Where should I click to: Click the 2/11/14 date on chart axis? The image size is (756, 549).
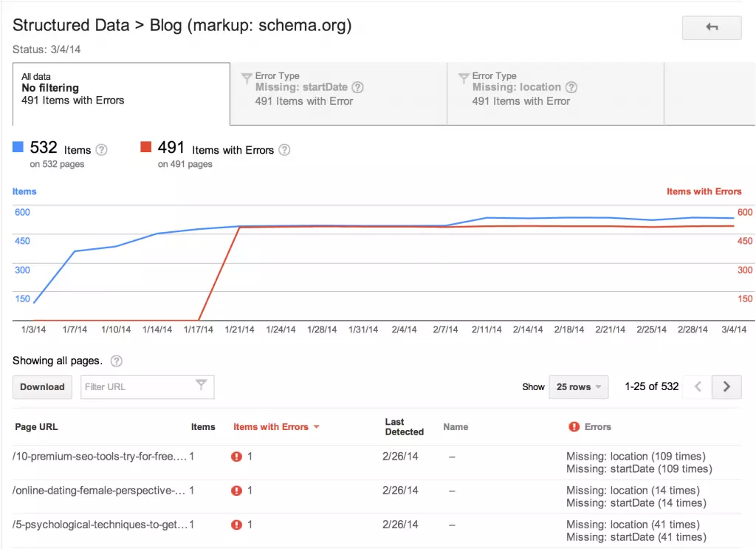pyautogui.click(x=487, y=330)
